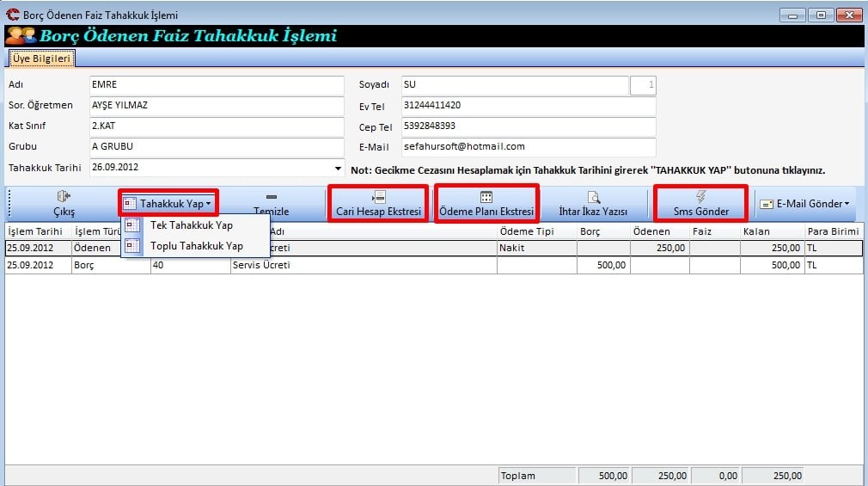Click the E-Mail Gönder envelope icon
This screenshot has height=486, width=868.
pyautogui.click(x=767, y=205)
